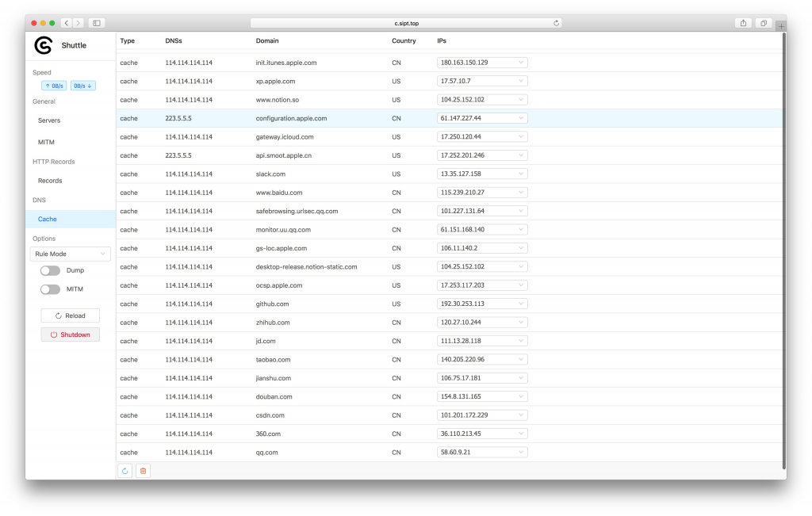Expand IPs dropdown for github.com row
The height and width of the screenshot is (516, 812).
[482, 304]
